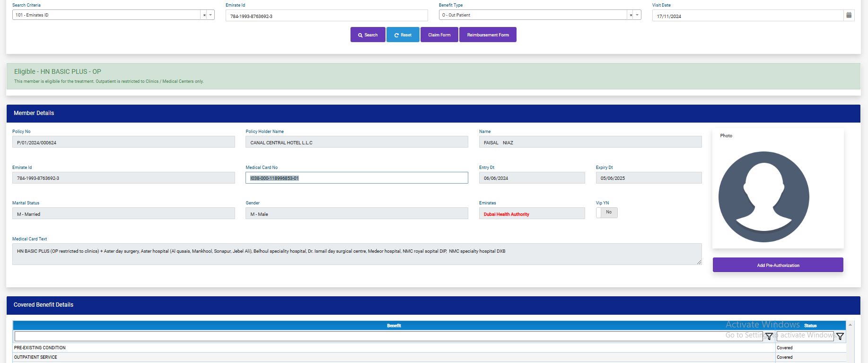Open the Reimbursement Form
The height and width of the screenshot is (363, 868).
[488, 35]
